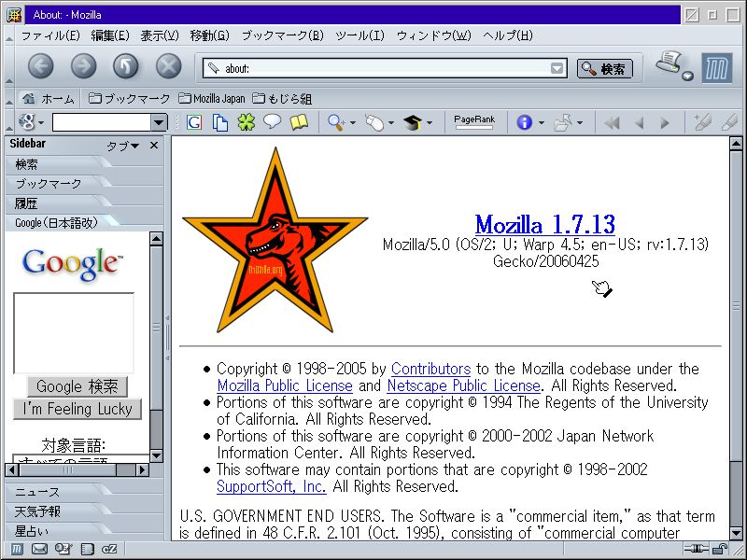Click the highlighter pen with plus icon
This screenshot has width=747, height=560.
701,122
